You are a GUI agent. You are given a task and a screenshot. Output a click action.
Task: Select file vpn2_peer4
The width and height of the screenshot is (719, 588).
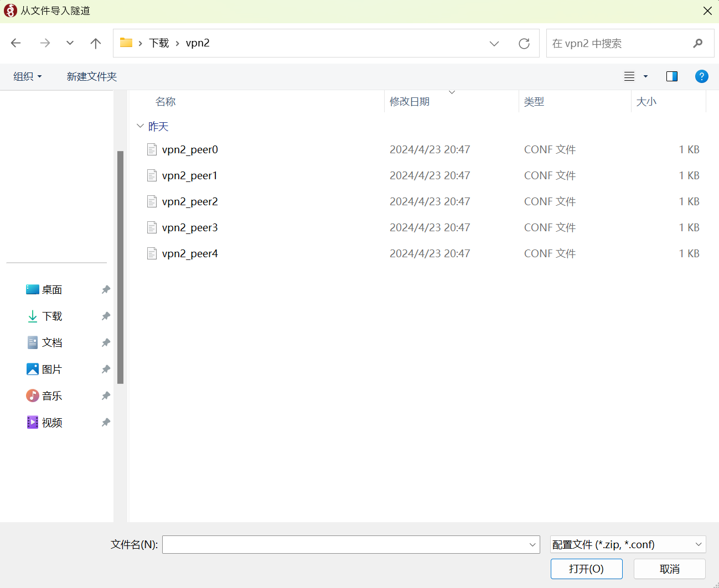pyautogui.click(x=190, y=253)
